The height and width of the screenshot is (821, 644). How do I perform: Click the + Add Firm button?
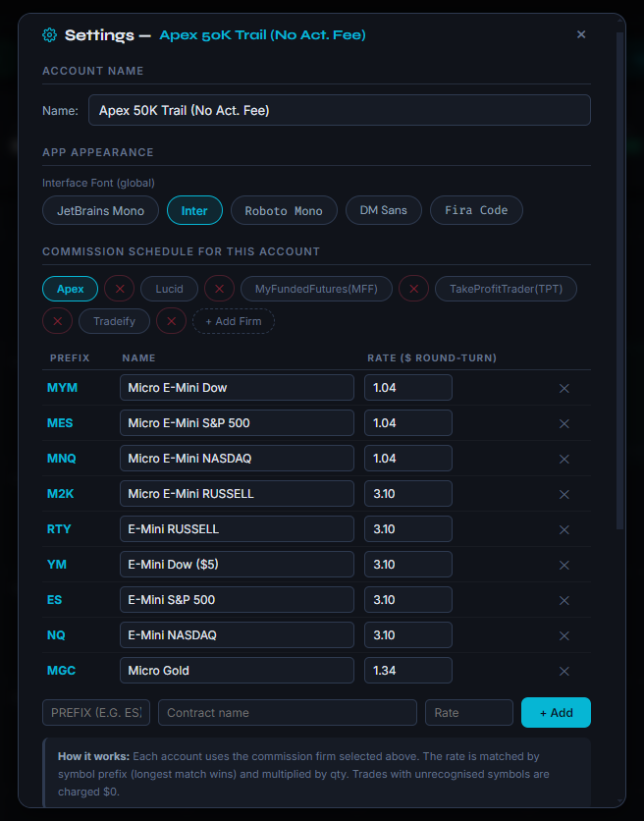point(234,321)
